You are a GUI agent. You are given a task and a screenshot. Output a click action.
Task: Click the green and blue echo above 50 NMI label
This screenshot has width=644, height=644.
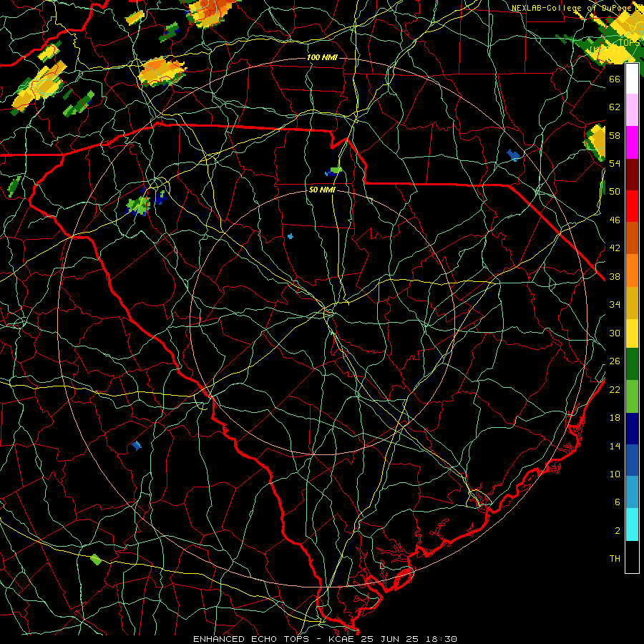pyautogui.click(x=334, y=171)
